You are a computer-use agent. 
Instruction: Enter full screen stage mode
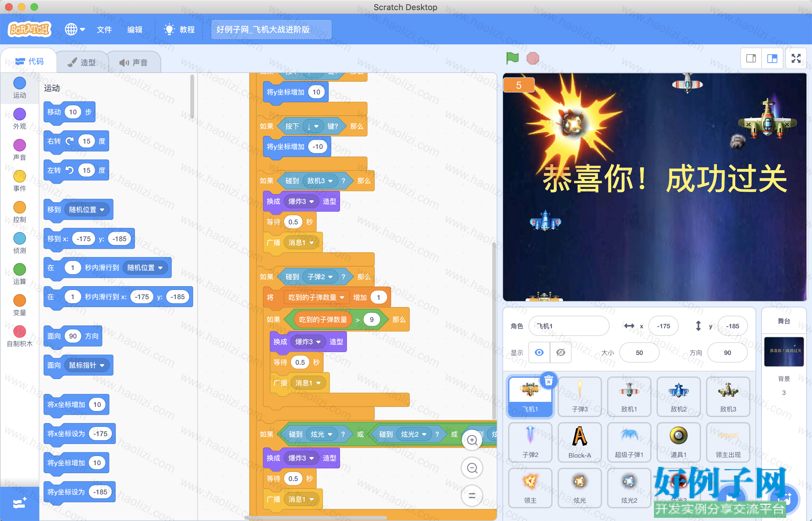coord(796,59)
